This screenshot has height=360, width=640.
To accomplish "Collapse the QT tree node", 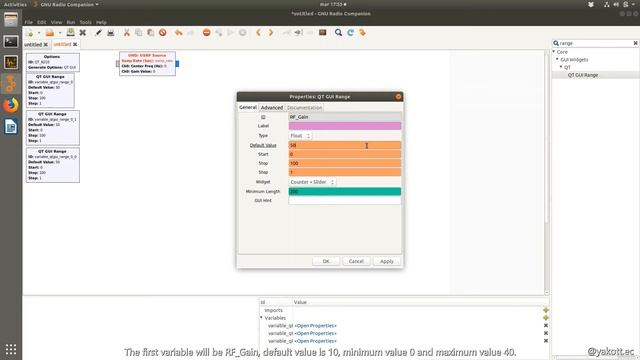I will [x=561, y=67].
